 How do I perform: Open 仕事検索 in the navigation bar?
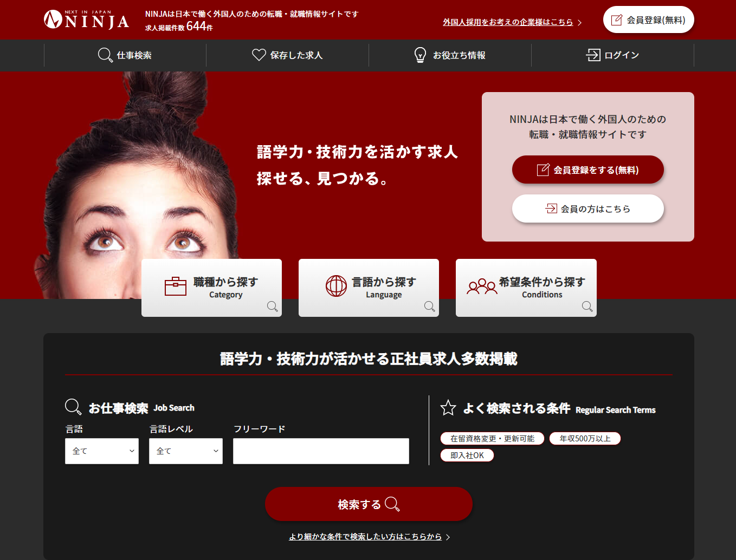tap(125, 55)
